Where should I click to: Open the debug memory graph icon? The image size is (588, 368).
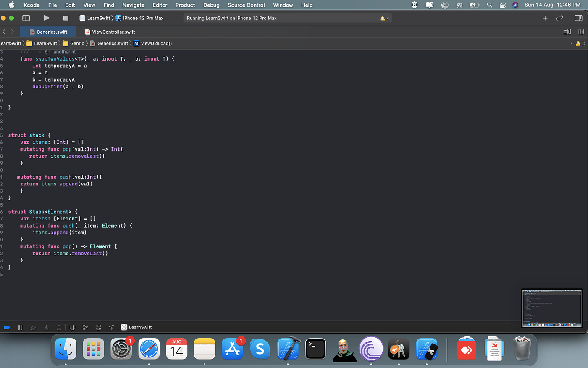[85, 327]
